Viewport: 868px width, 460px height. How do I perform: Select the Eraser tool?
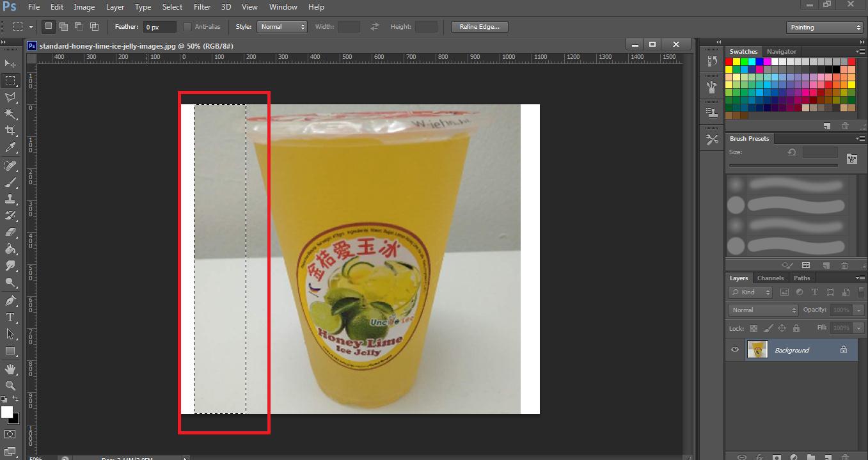click(10, 232)
